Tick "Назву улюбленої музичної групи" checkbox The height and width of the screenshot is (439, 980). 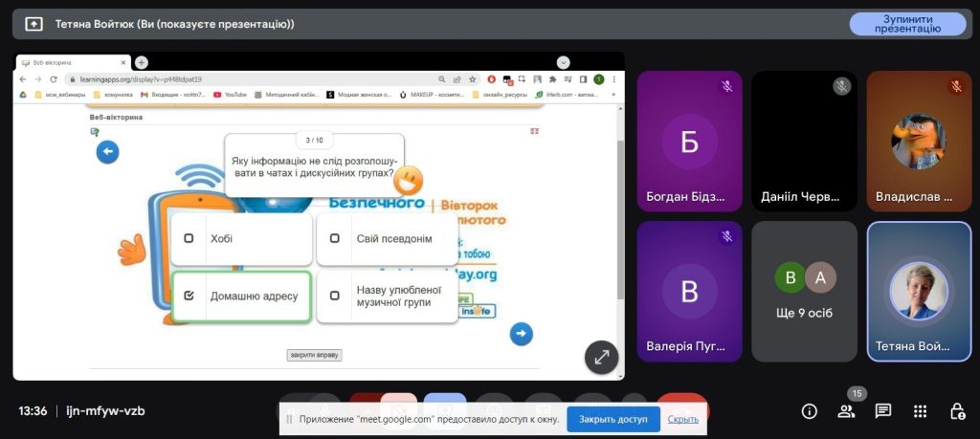coord(334,296)
